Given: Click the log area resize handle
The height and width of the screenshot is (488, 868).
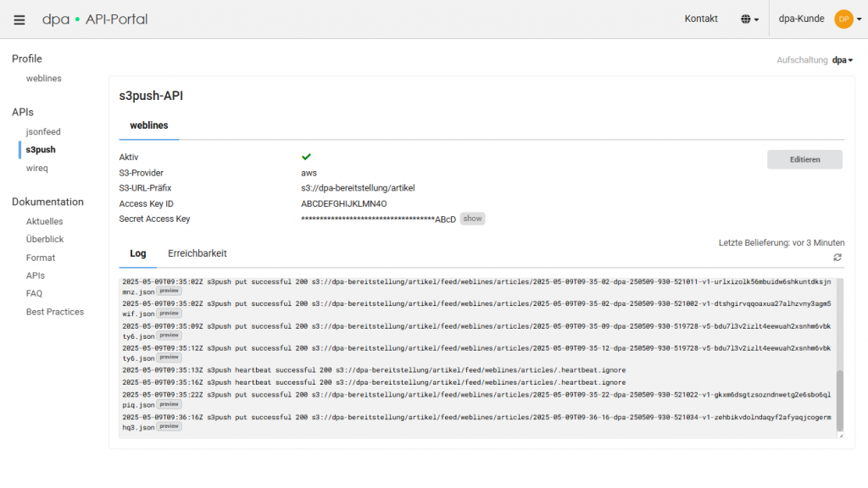Looking at the screenshot, I should click(x=840, y=435).
